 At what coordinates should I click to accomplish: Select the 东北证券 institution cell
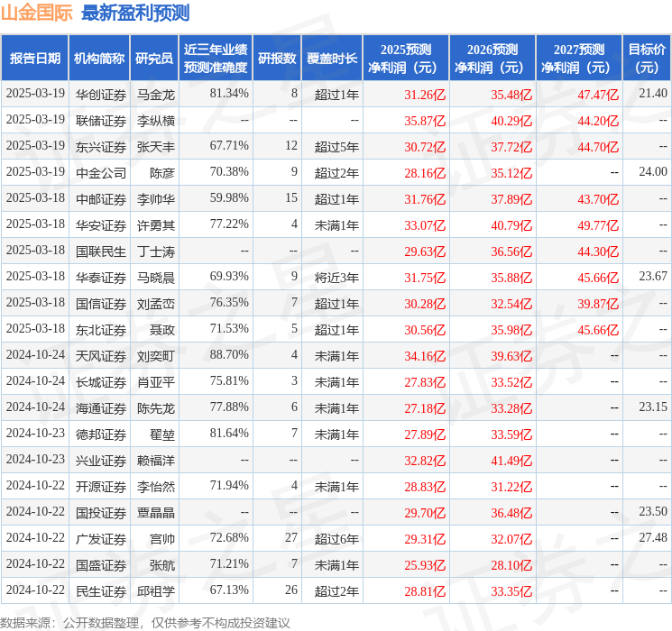coord(101,329)
